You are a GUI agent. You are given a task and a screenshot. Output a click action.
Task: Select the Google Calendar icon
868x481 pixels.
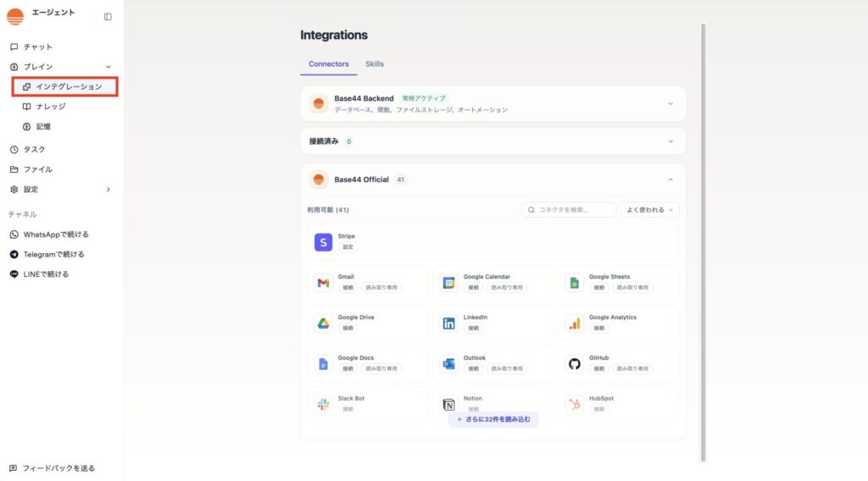coord(448,283)
